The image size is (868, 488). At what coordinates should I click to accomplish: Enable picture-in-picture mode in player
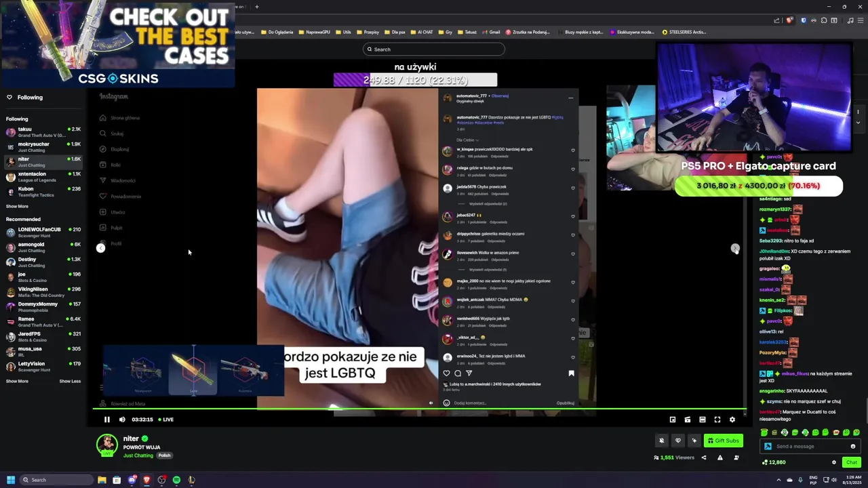(x=673, y=420)
